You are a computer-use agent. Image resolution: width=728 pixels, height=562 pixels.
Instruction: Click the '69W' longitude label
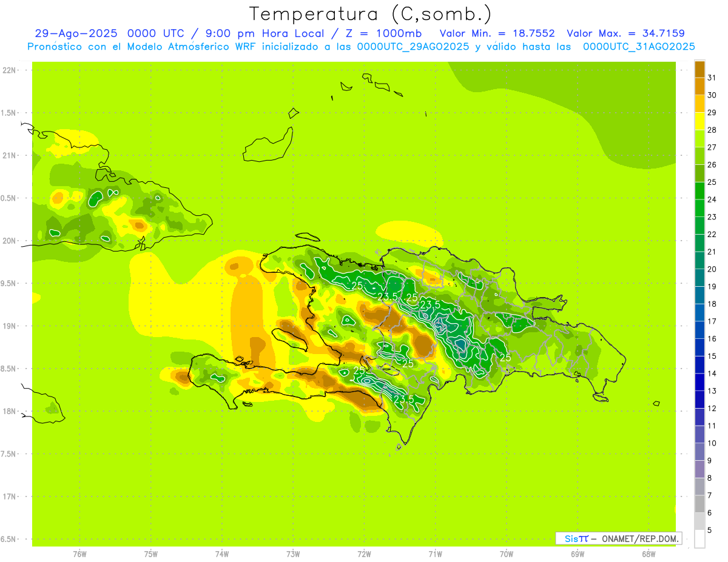578,554
